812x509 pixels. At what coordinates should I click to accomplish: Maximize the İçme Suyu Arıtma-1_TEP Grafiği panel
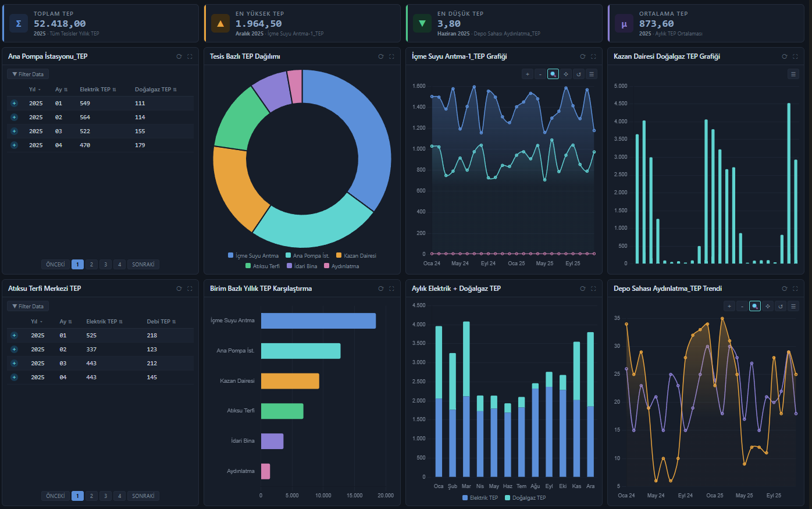click(x=593, y=56)
